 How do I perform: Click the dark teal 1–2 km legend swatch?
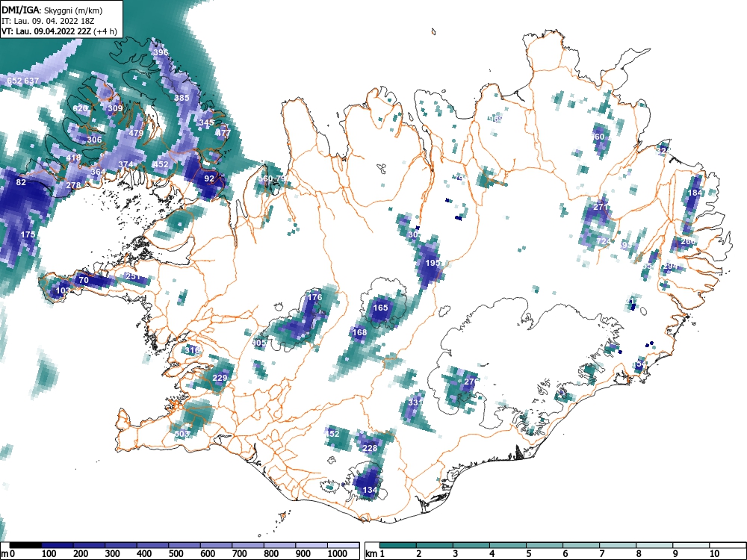click(398, 545)
